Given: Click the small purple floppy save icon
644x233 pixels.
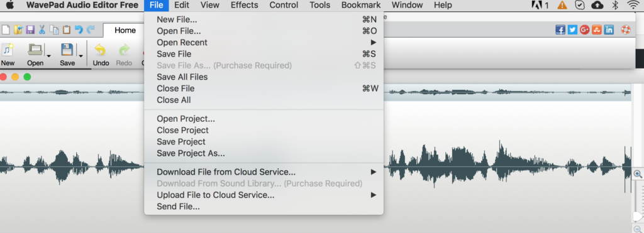Looking at the screenshot, I should coord(30,30).
